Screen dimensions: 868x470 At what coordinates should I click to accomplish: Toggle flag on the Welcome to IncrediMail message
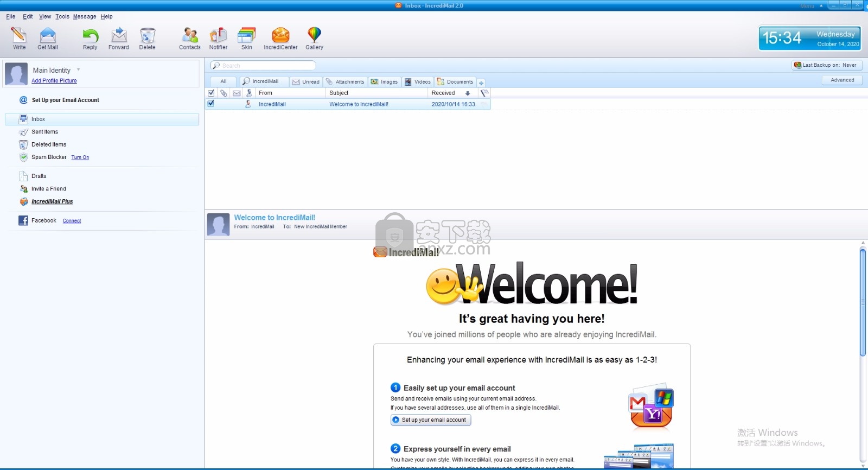pyautogui.click(x=484, y=104)
